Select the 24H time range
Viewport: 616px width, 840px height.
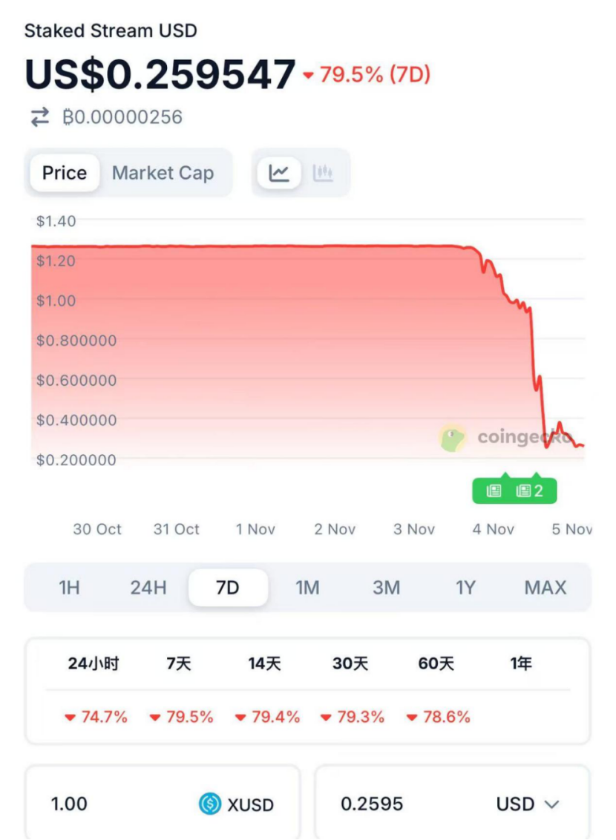click(x=148, y=588)
